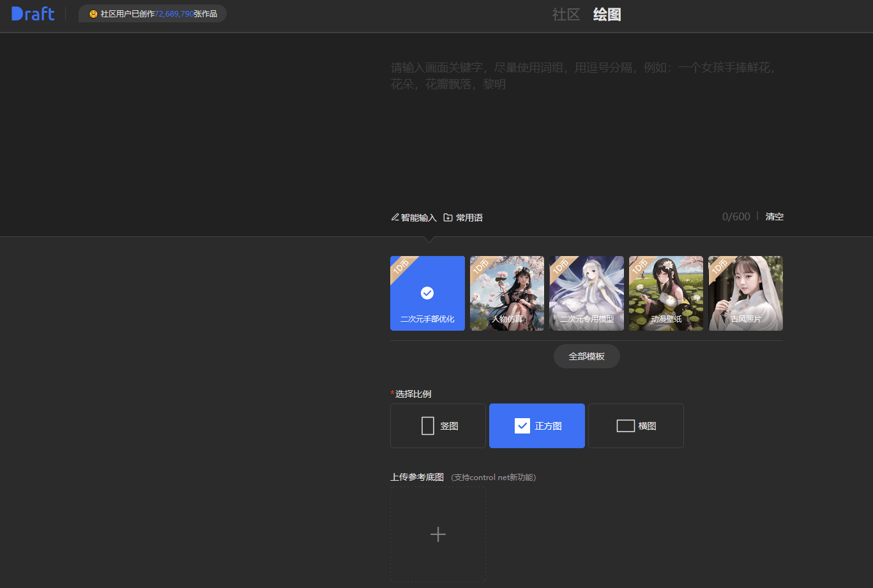The height and width of the screenshot is (588, 873).
Task: Click the pencil icon for 智能输入
Action: (x=395, y=218)
